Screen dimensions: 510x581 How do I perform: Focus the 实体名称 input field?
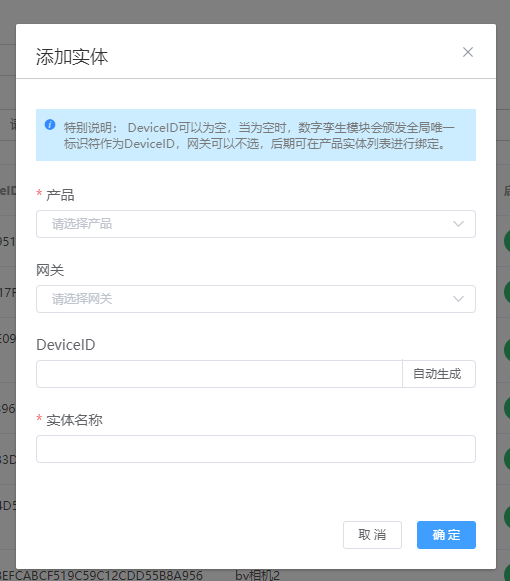coord(256,449)
